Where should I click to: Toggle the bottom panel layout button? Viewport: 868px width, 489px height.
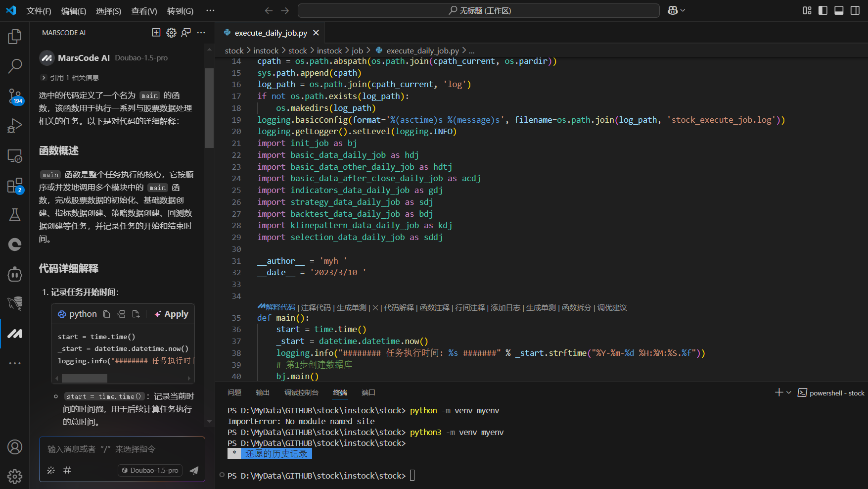coord(839,10)
